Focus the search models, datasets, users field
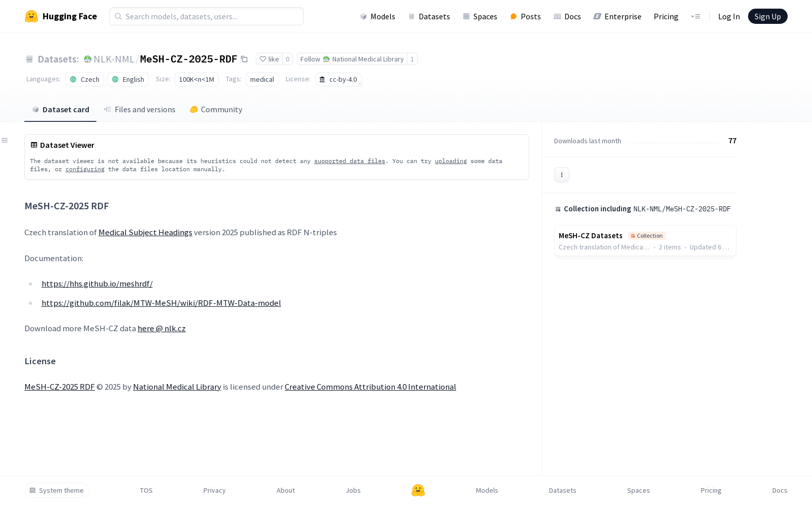The width and height of the screenshot is (812, 508). [x=207, y=16]
